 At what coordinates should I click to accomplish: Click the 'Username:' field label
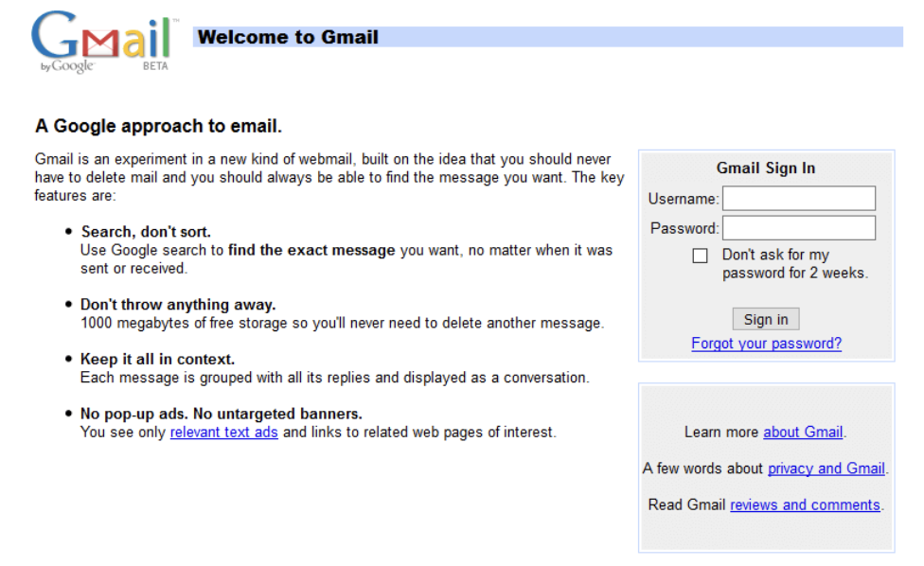(x=684, y=199)
